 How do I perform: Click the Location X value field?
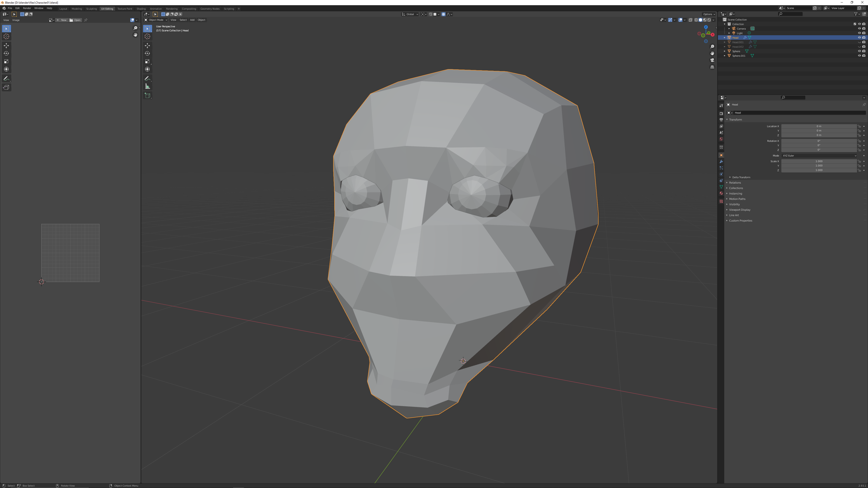click(x=819, y=126)
